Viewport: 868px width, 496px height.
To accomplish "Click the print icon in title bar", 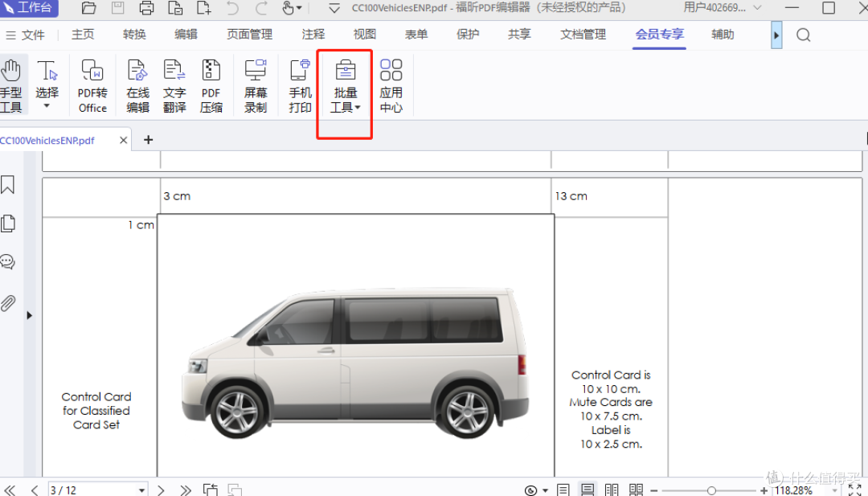I will coord(147,8).
